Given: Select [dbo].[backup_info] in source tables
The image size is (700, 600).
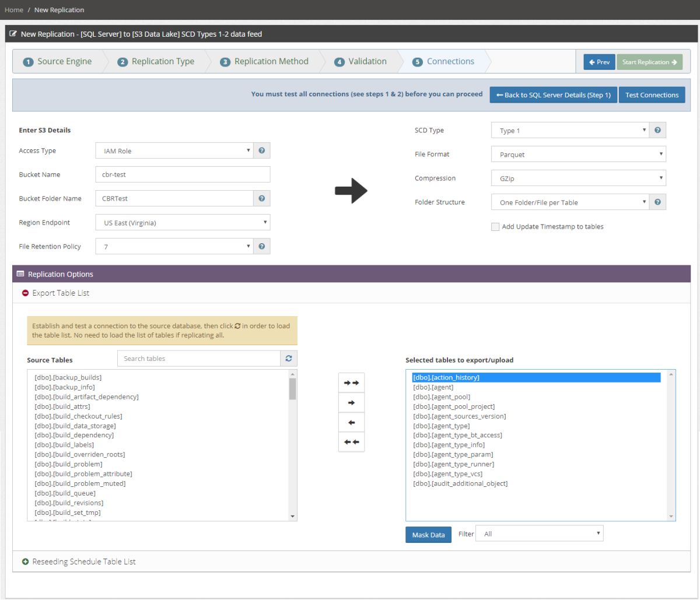Looking at the screenshot, I should 64,387.
